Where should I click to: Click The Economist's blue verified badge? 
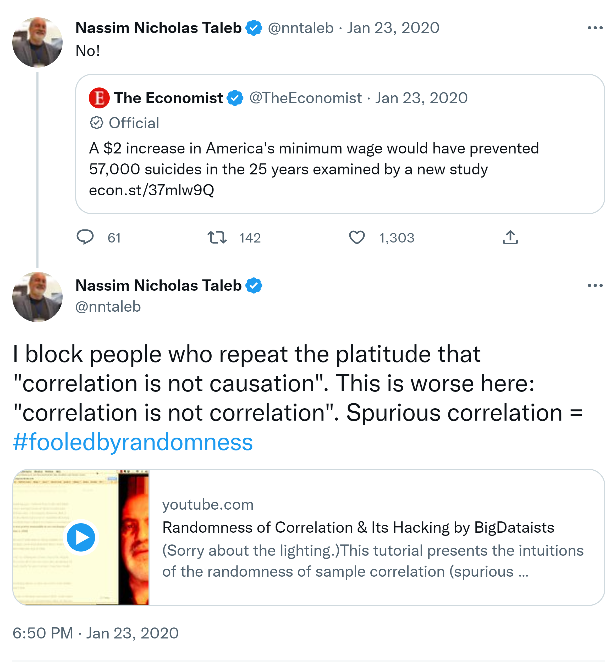tap(235, 98)
